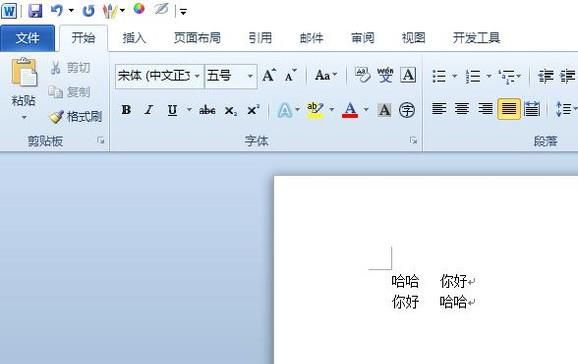Open the 五号 font size dropdown
This screenshot has height=364, width=578.
(x=250, y=76)
